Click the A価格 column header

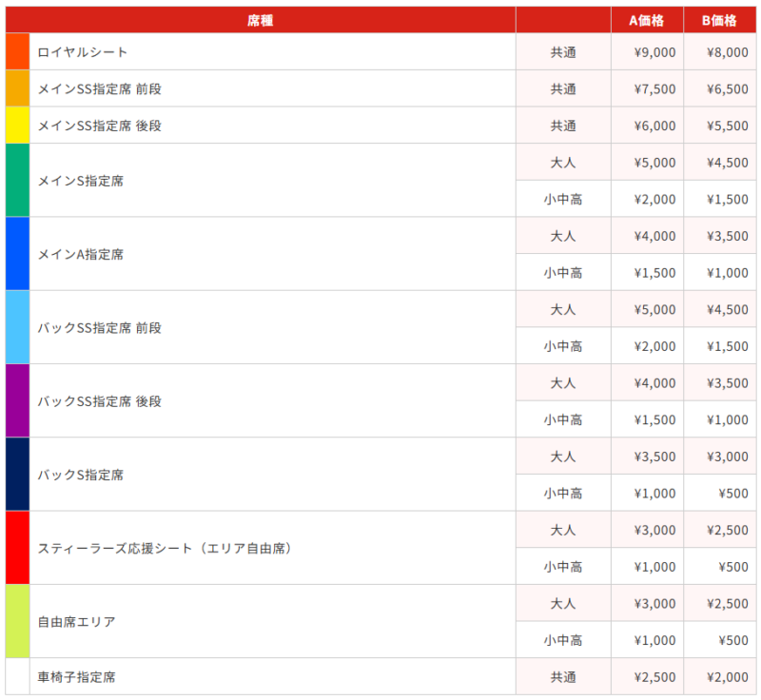647,20
